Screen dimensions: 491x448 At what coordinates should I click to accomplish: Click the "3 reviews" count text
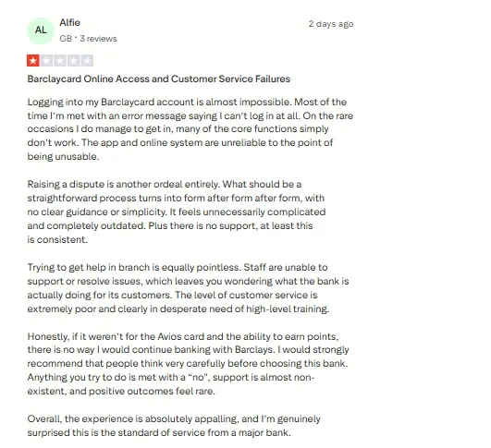pos(98,39)
